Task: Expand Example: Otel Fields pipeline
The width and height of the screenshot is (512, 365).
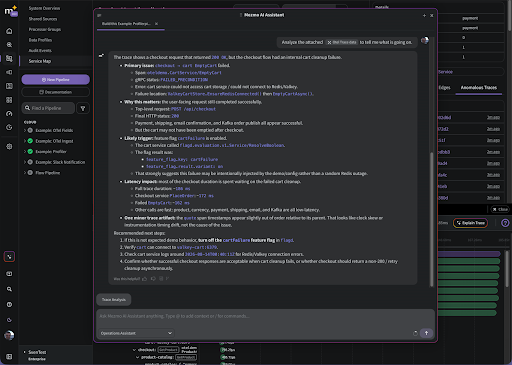Action: 25,130
